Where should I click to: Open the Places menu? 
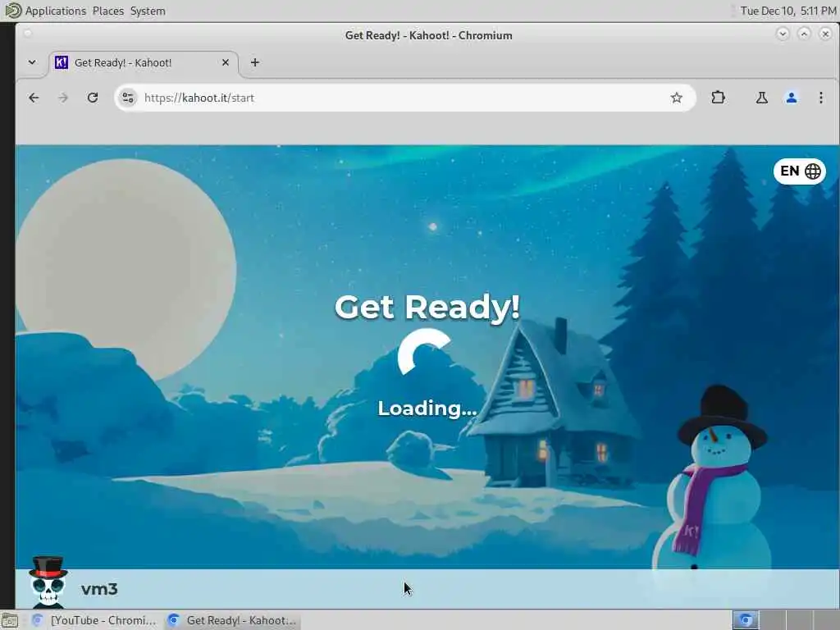coord(107,11)
